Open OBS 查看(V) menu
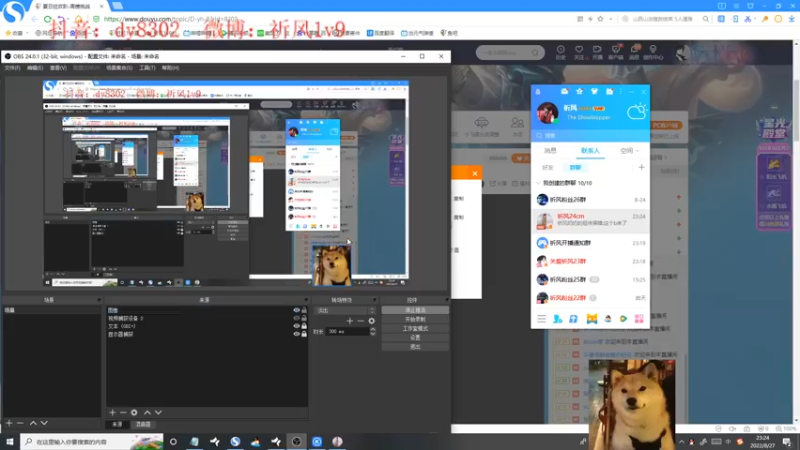The height and width of the screenshot is (450, 800). 58,68
